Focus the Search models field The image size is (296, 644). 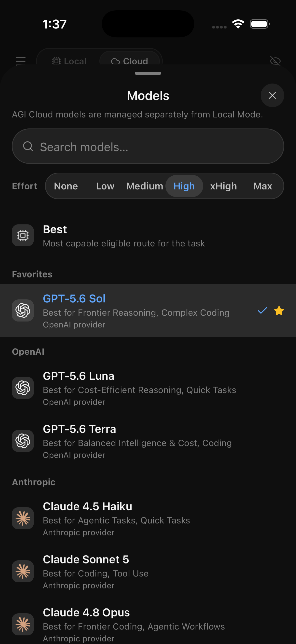(148, 146)
